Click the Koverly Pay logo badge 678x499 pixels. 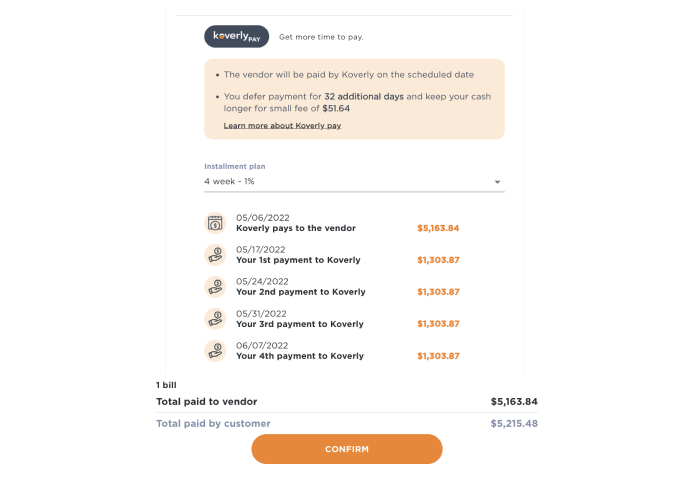(236, 37)
